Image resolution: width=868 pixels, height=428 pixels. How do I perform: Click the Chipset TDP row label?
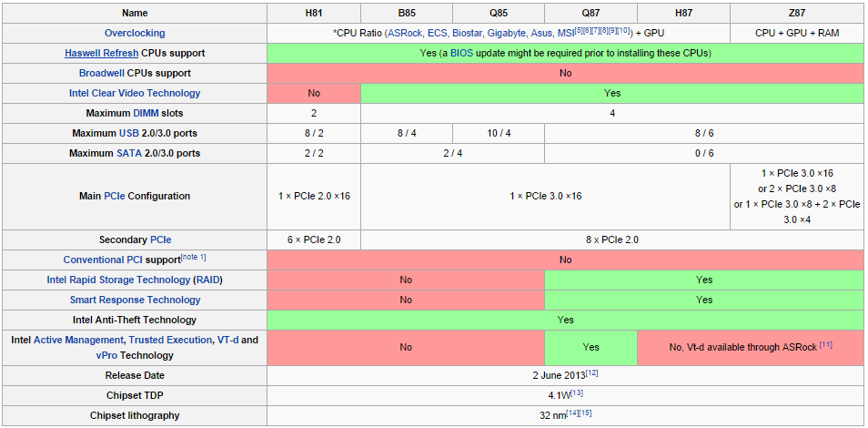pos(135,395)
